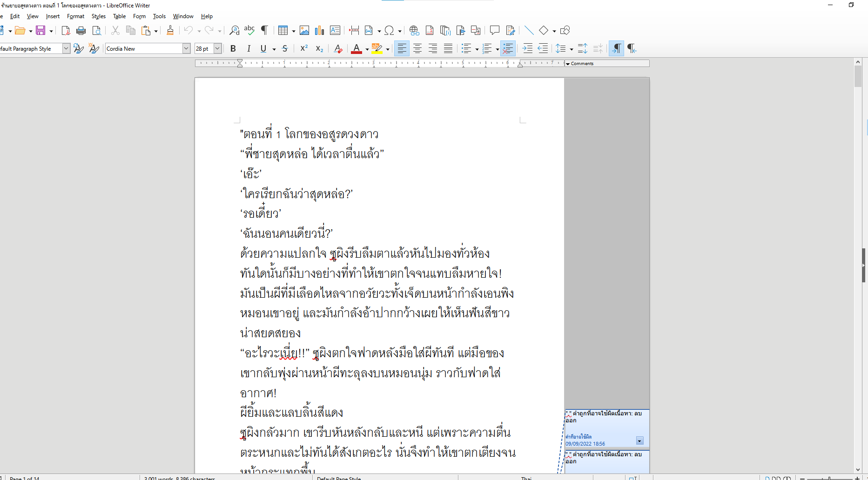868x480 pixels.
Task: Set left-to-right text direction
Action: pos(616,49)
